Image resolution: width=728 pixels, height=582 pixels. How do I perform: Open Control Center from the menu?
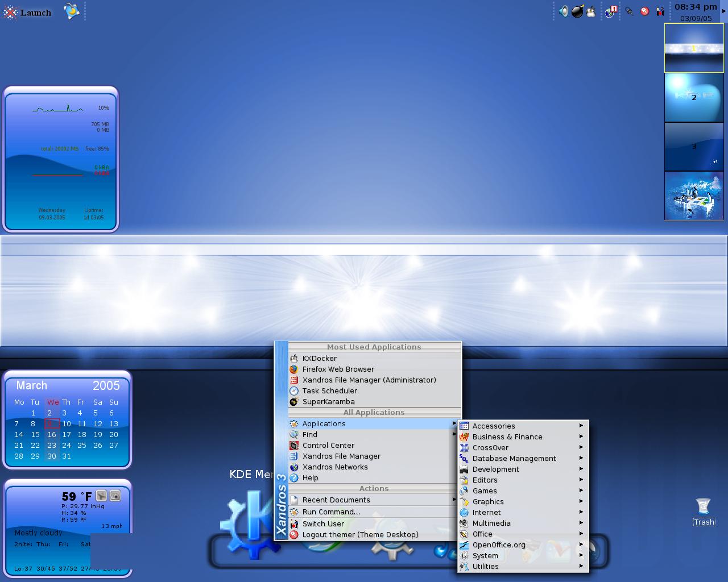[374, 446]
